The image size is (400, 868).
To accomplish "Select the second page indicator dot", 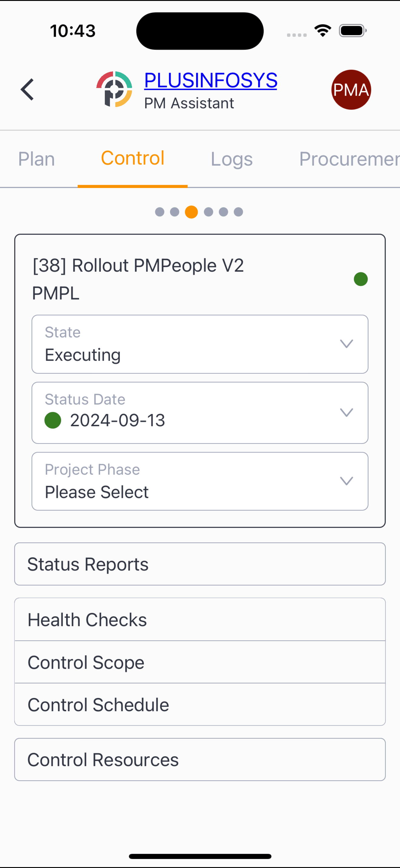I will pyautogui.click(x=175, y=212).
